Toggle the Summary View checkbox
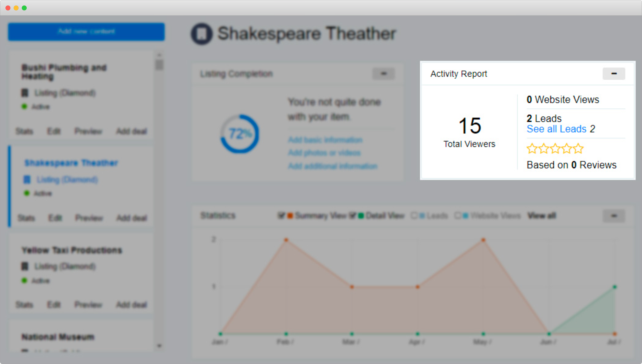Screen dimensions: 642x364 281,216
